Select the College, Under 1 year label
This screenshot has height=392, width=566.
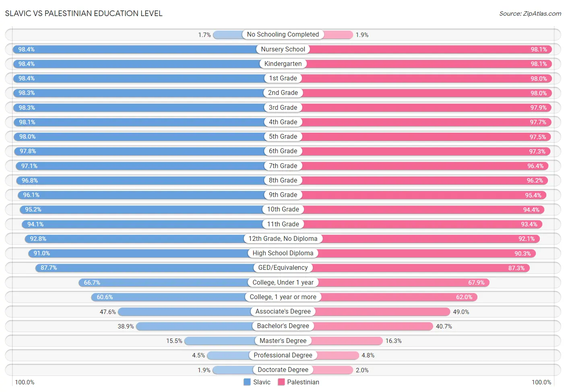(283, 283)
